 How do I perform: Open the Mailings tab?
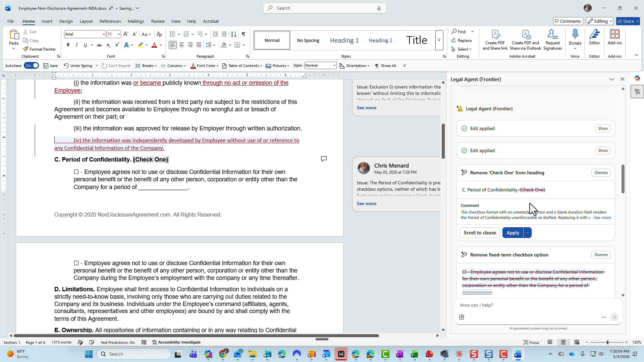[x=136, y=21]
